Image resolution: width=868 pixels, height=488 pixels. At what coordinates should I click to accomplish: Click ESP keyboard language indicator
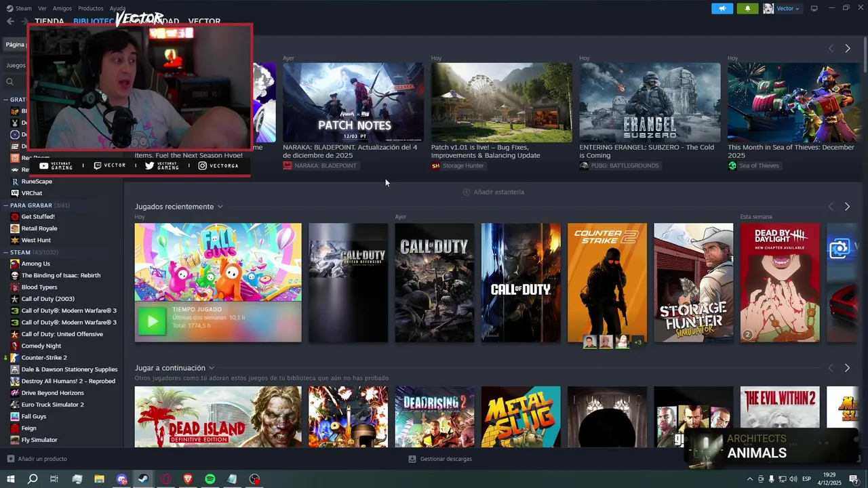pos(806,479)
